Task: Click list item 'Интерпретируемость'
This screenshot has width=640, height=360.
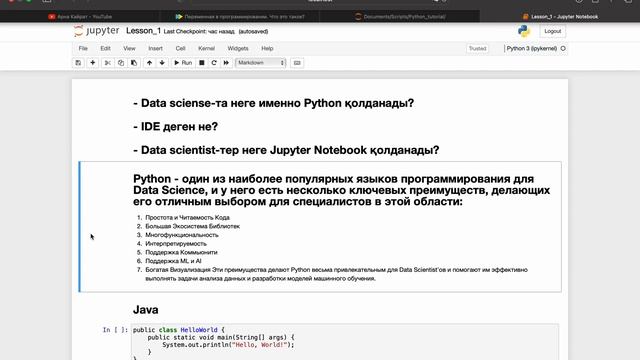Action: [176, 244]
